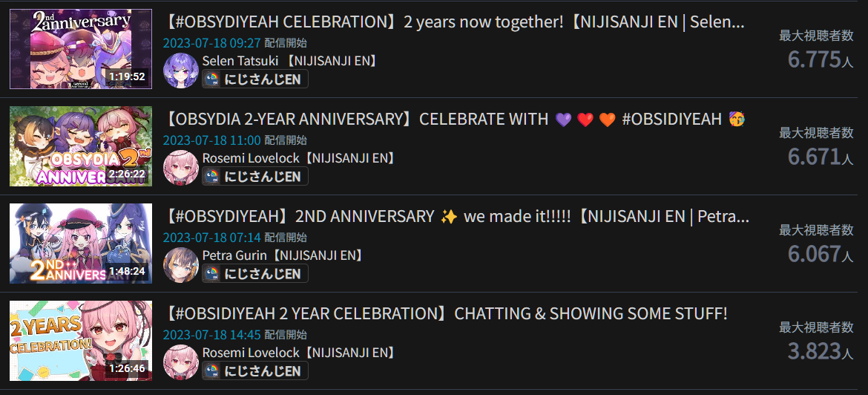
Task: Open the OBSYDIYEAH CELEBRATION 2 years together title
Action: [455, 23]
